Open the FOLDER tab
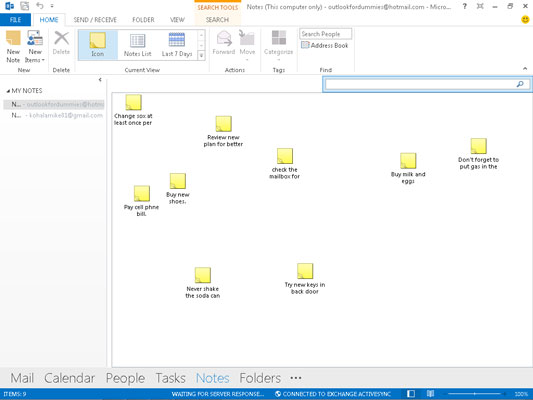Screen dimensions: 533x400 (143, 20)
